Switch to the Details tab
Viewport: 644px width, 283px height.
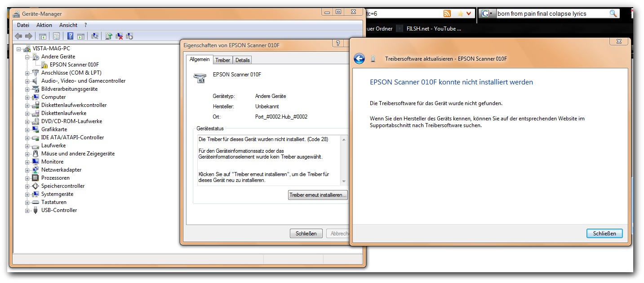[x=242, y=60]
